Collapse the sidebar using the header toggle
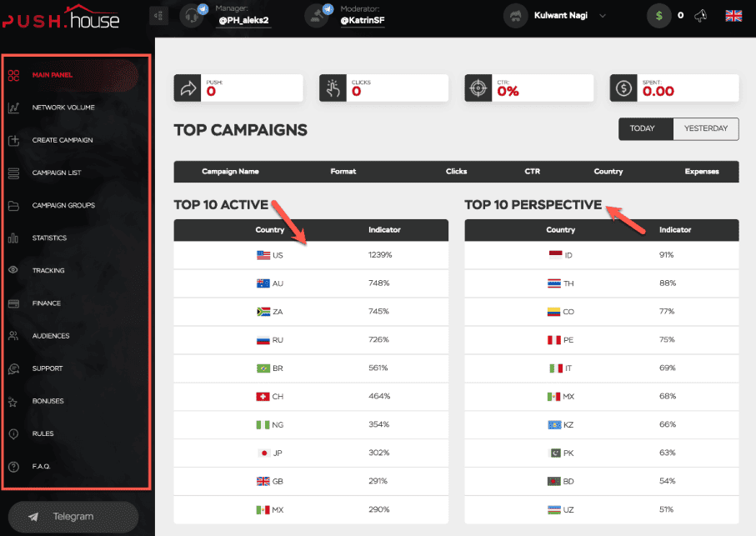Screen dimensions: 756x536 coord(159,16)
